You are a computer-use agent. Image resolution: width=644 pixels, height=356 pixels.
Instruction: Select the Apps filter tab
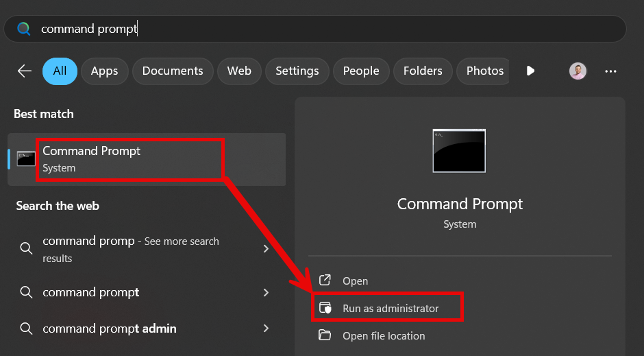[104, 71]
